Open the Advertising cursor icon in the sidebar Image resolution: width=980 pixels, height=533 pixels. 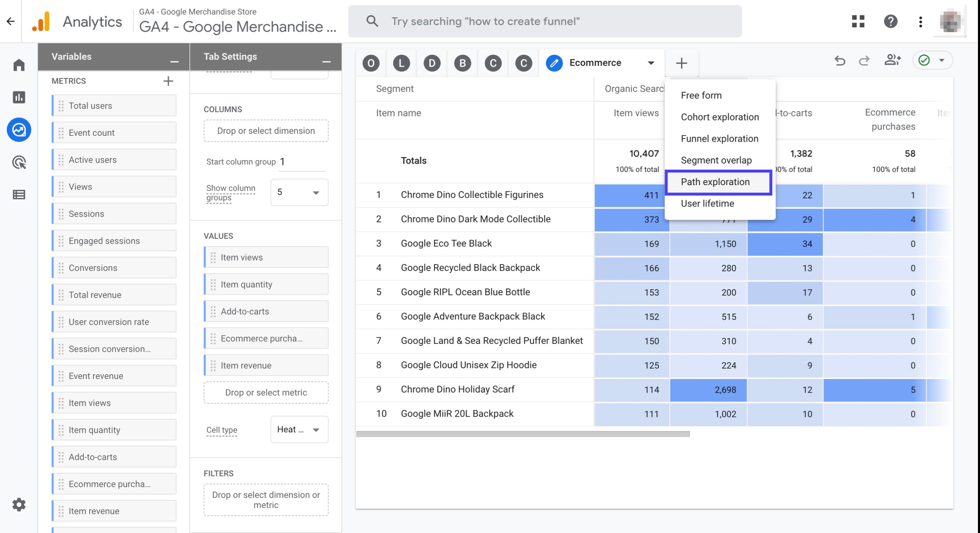tap(19, 162)
